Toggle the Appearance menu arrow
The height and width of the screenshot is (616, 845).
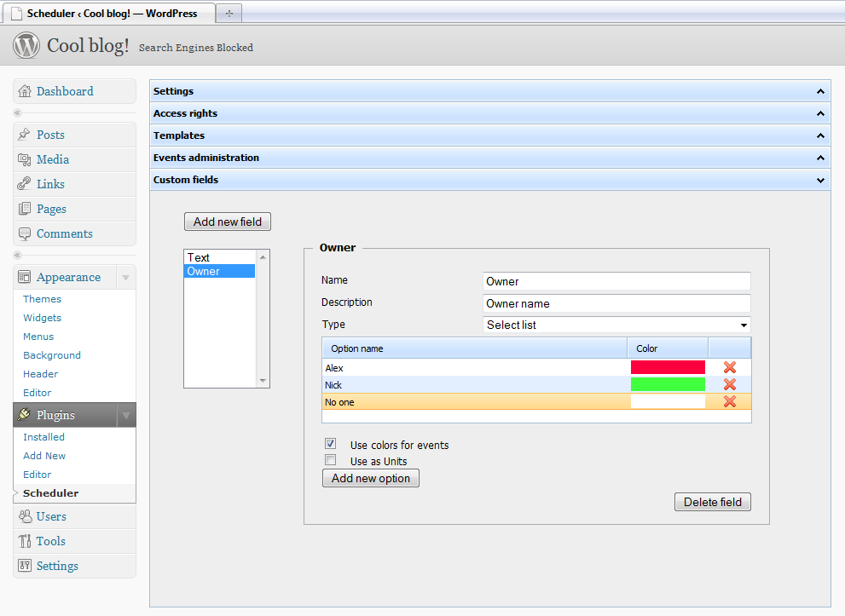pos(125,278)
